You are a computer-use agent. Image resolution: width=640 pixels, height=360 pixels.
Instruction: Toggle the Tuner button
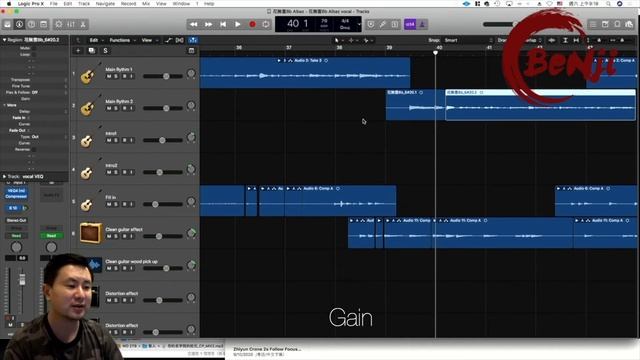(x=382, y=24)
